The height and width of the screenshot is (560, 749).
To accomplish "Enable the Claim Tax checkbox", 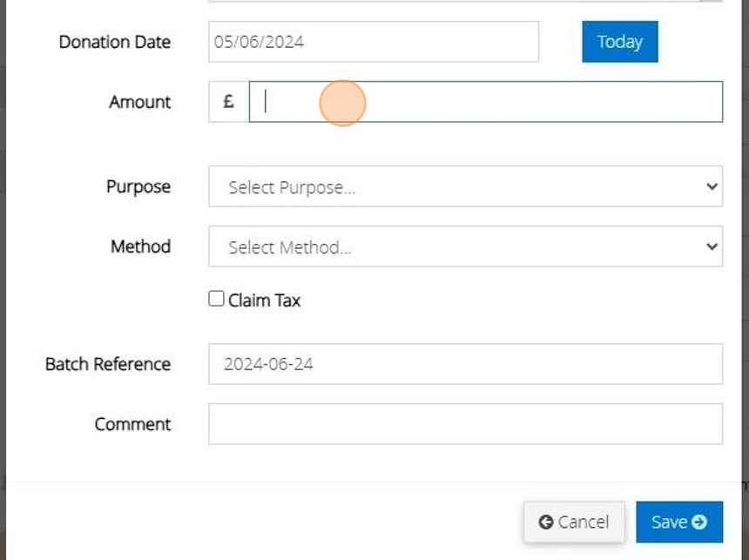I will 217,300.
